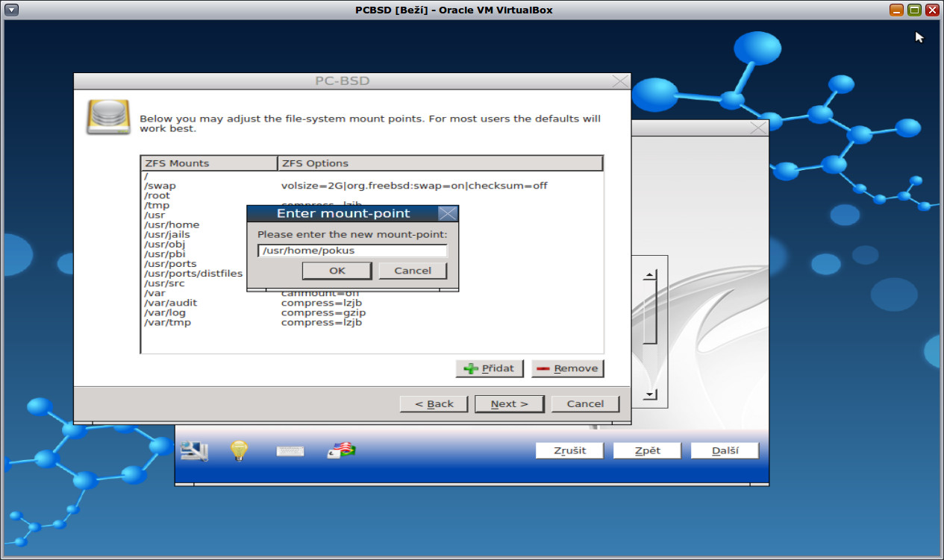Click the /usr/home/pokus text field
This screenshot has width=944, height=560.
tap(352, 251)
